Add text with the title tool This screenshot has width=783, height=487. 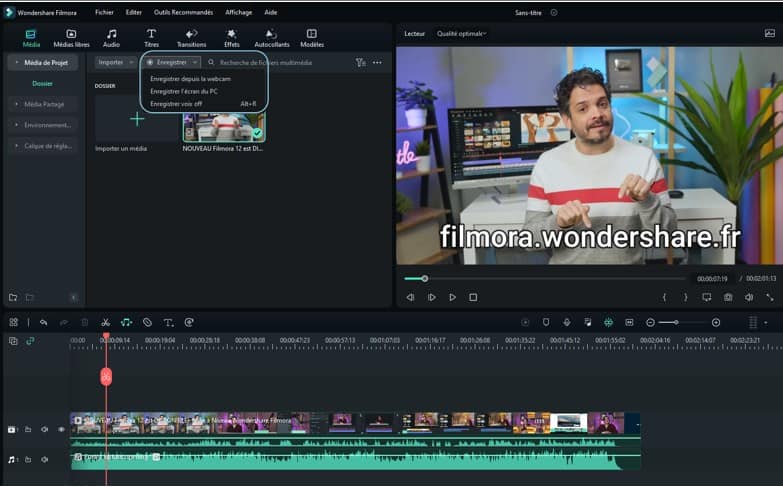click(x=168, y=322)
